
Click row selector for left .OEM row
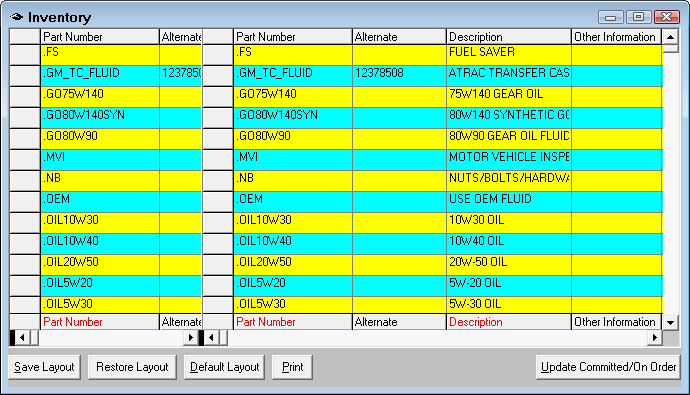[25, 202]
